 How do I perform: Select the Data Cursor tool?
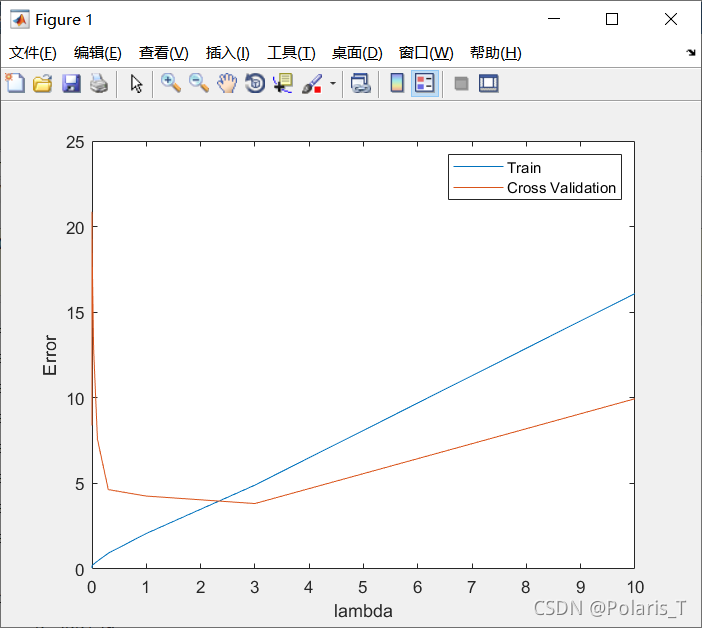coord(283,83)
